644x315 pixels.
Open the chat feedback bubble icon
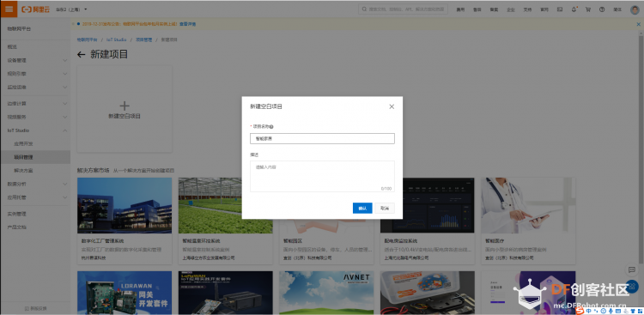pos(631,270)
